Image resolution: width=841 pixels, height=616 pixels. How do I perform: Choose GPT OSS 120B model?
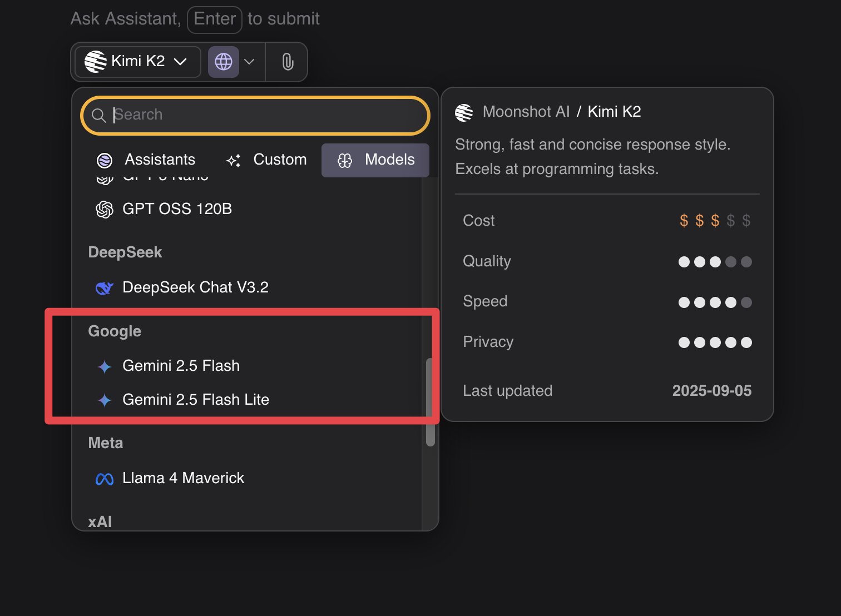(177, 209)
